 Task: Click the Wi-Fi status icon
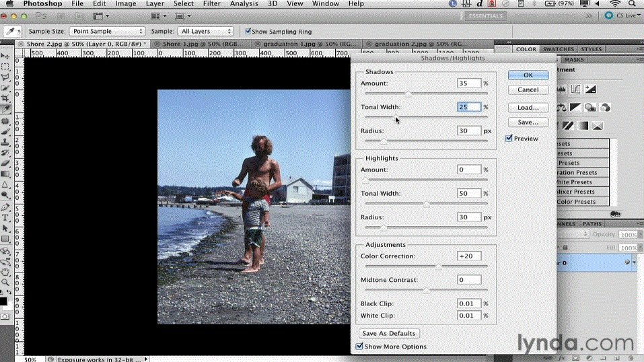615,3
